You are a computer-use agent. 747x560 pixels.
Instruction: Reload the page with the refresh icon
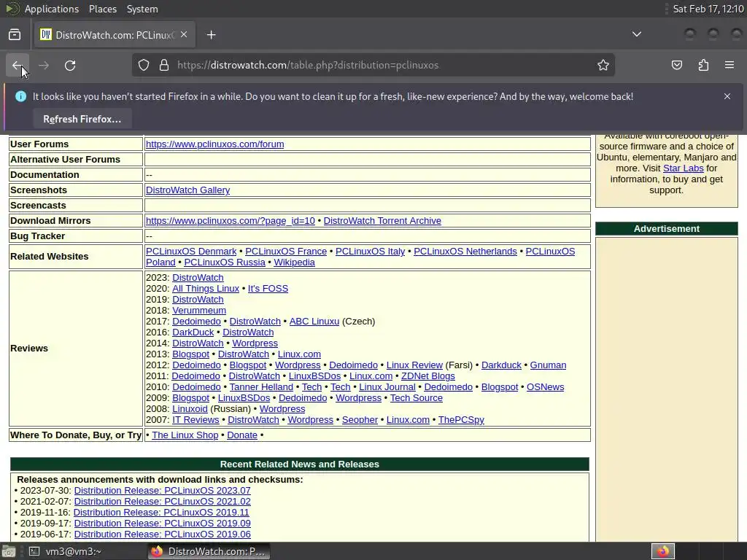coord(70,65)
